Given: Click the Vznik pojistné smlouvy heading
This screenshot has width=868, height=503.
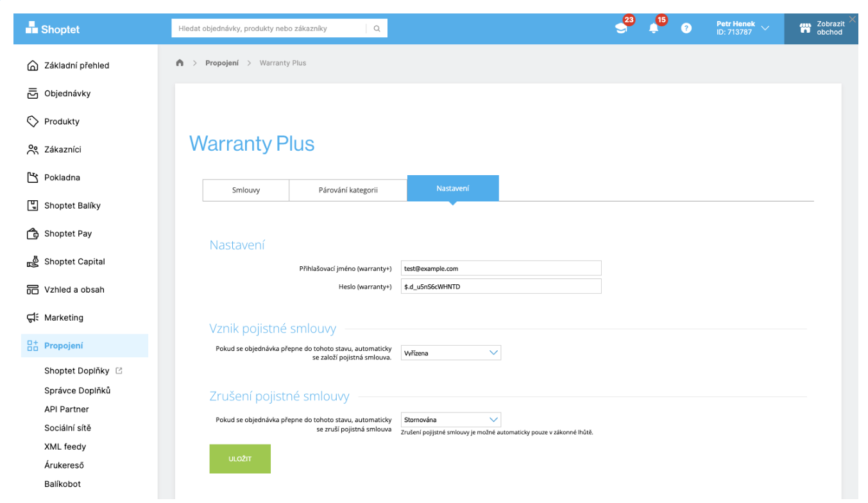Looking at the screenshot, I should (273, 328).
